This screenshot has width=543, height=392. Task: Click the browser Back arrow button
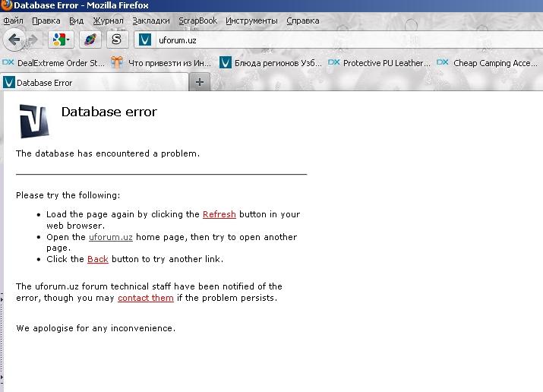(14, 39)
